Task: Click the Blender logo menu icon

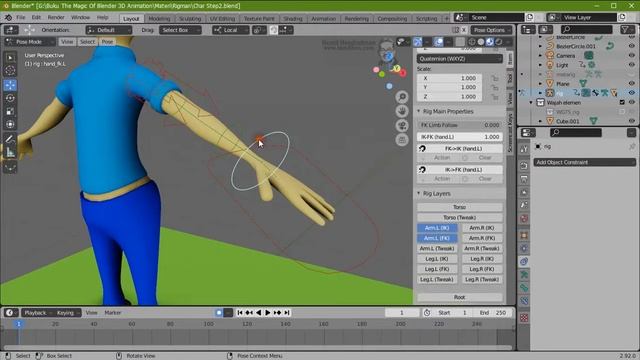Action: coord(8,18)
